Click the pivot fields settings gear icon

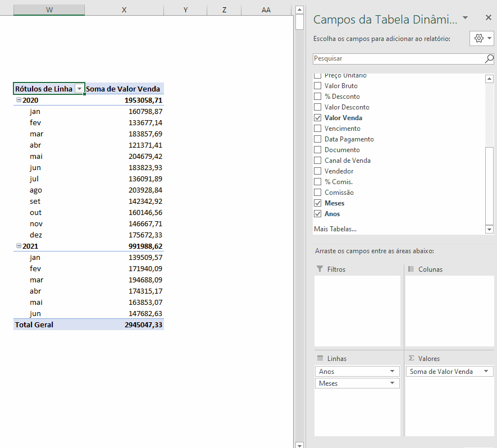point(478,38)
